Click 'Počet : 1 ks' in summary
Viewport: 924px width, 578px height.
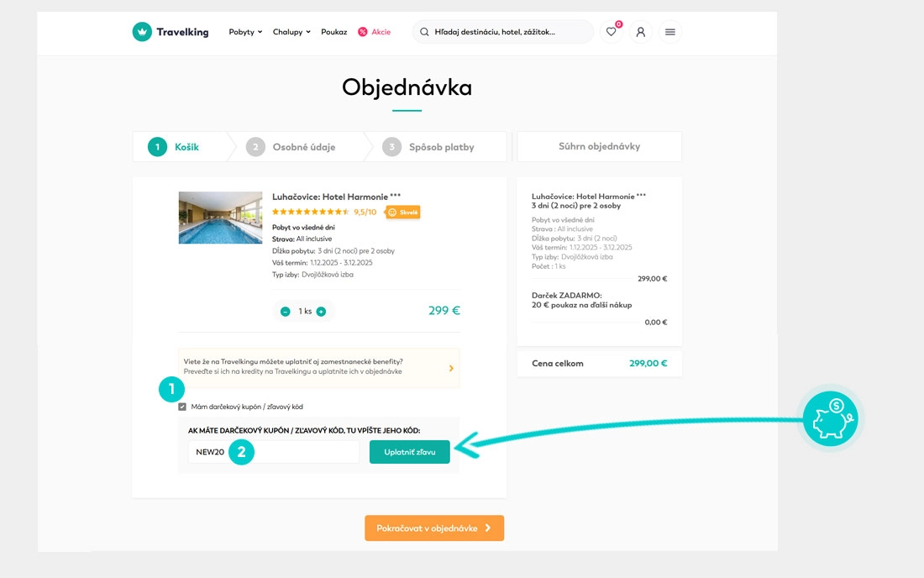[549, 266]
